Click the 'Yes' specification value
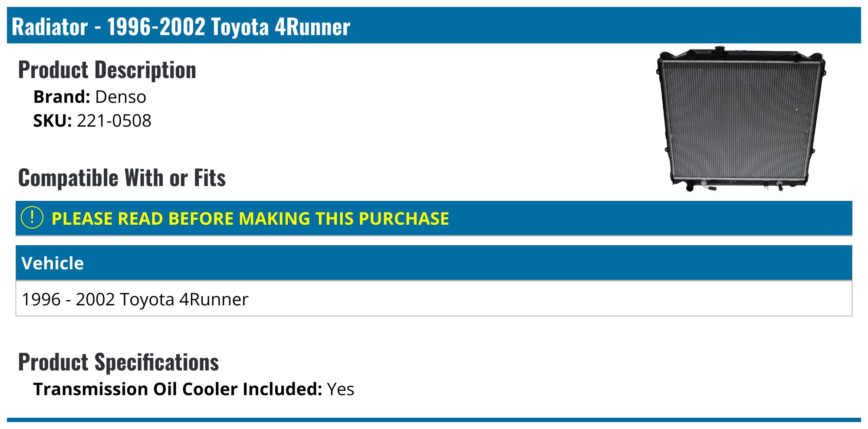 pyautogui.click(x=341, y=389)
